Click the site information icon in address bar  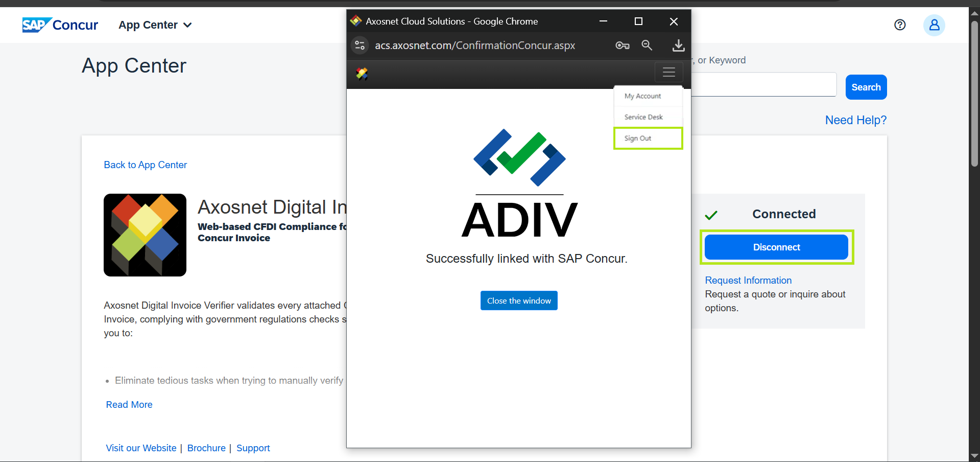click(360, 45)
